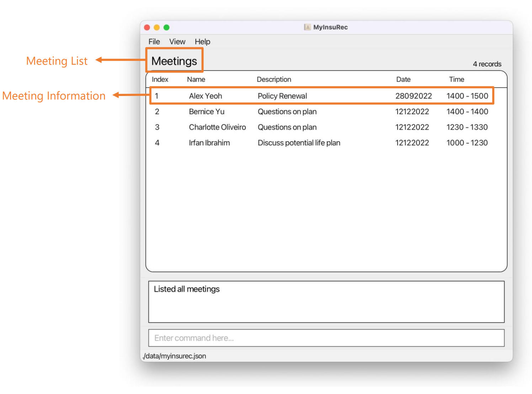This screenshot has width=532, height=394.
Task: Click the Description column header
Action: tap(274, 79)
